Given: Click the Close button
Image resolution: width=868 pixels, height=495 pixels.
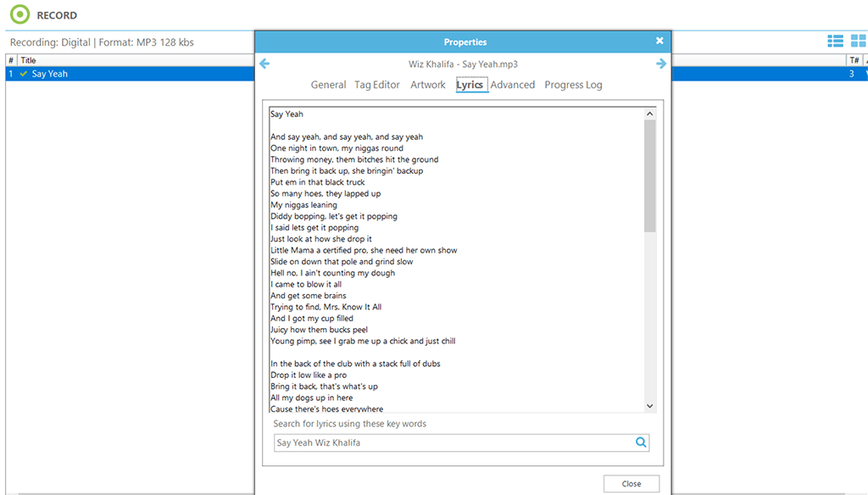Looking at the screenshot, I should point(631,483).
